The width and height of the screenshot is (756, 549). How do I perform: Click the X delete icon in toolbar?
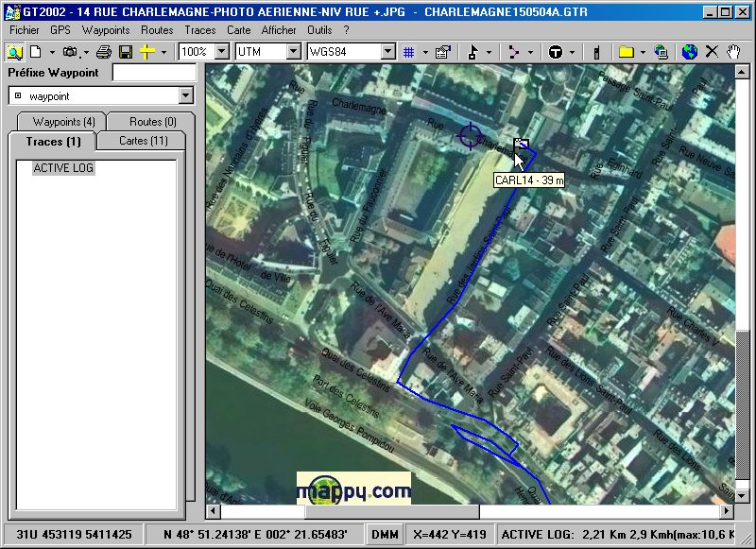click(x=712, y=52)
